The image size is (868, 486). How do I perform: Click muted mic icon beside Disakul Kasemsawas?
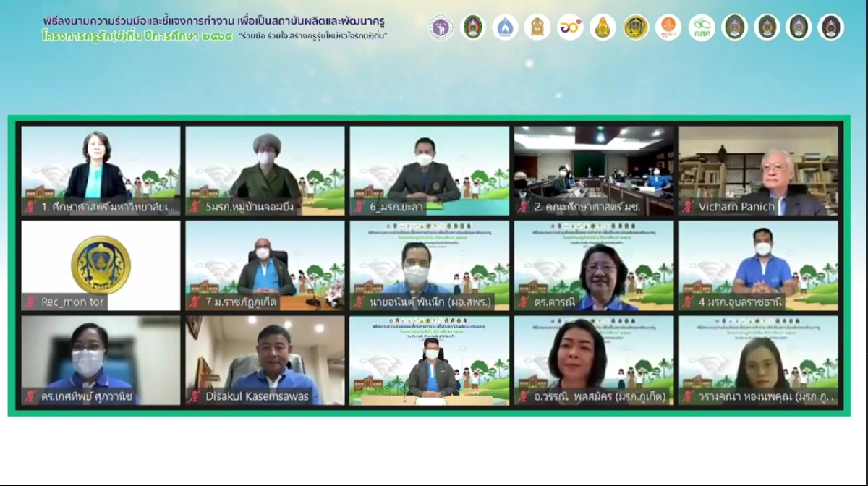195,396
